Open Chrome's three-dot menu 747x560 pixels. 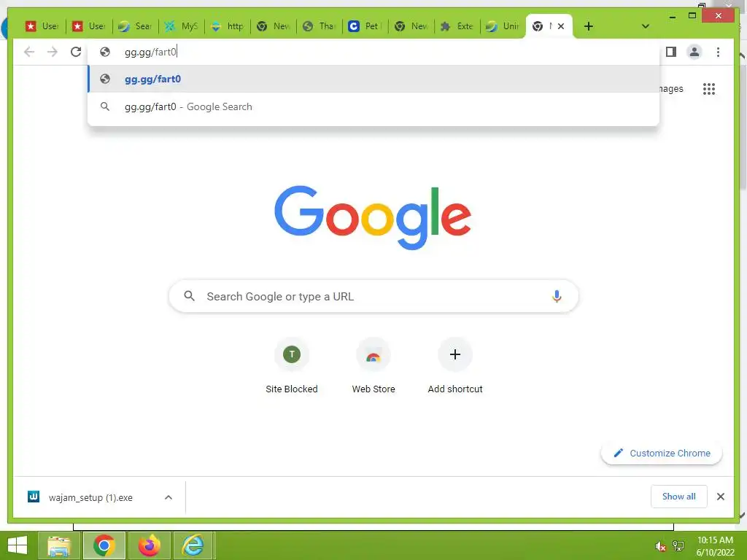(718, 52)
